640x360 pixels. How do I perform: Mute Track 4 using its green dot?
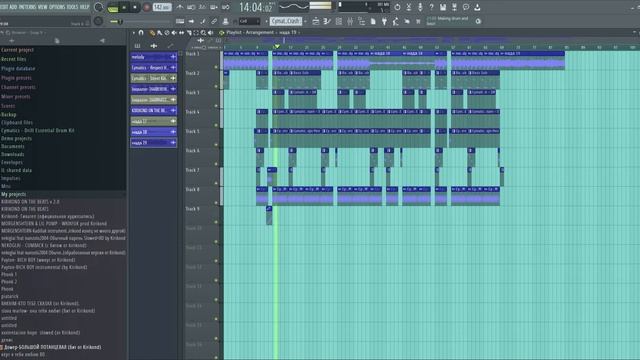(216, 125)
